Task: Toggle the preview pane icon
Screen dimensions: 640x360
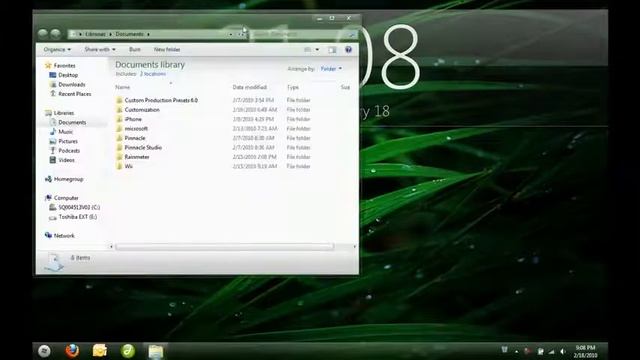Action: pos(332,50)
